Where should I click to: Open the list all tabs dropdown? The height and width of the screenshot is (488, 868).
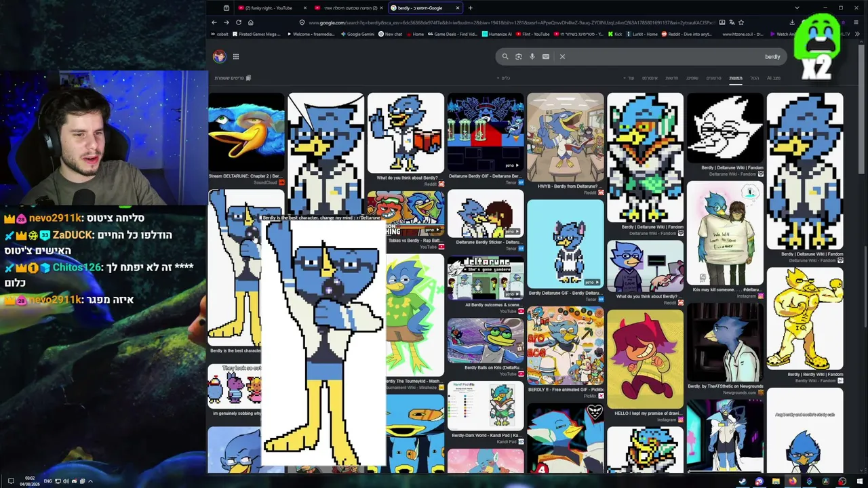point(797,8)
